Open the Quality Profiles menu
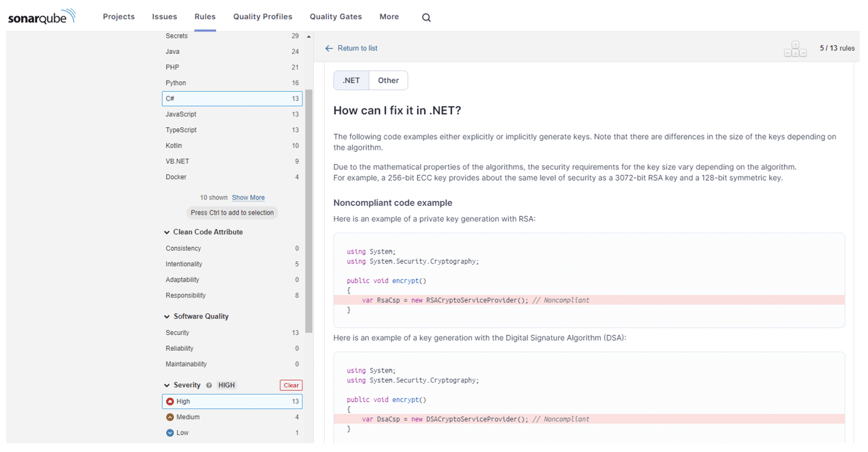This screenshot has width=868, height=452. [x=262, y=16]
